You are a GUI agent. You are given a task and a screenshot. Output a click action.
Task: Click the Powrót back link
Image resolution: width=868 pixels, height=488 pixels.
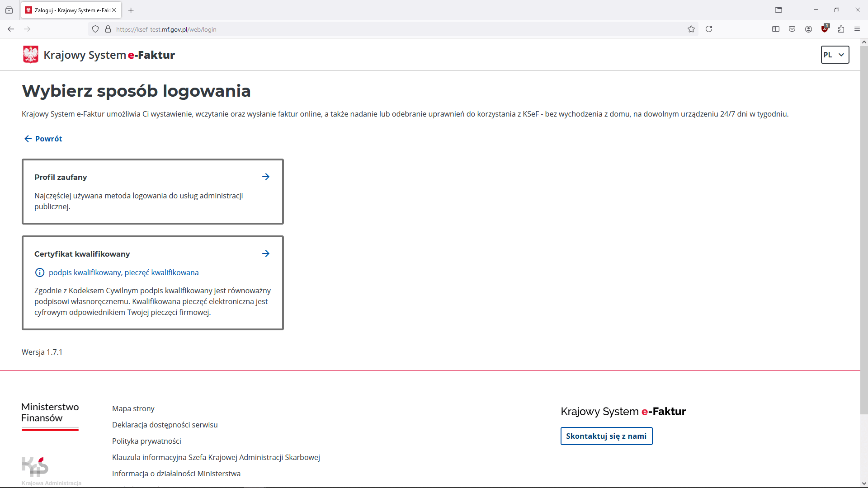click(43, 139)
